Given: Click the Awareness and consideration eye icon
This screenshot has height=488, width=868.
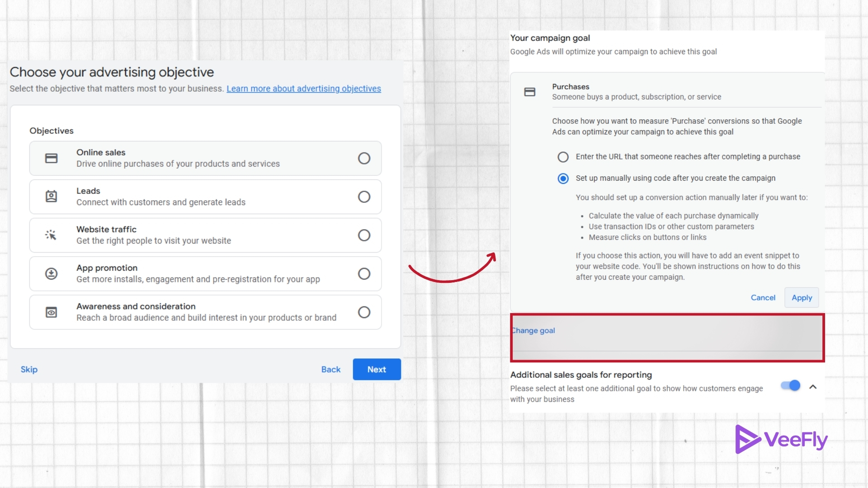Looking at the screenshot, I should point(52,312).
